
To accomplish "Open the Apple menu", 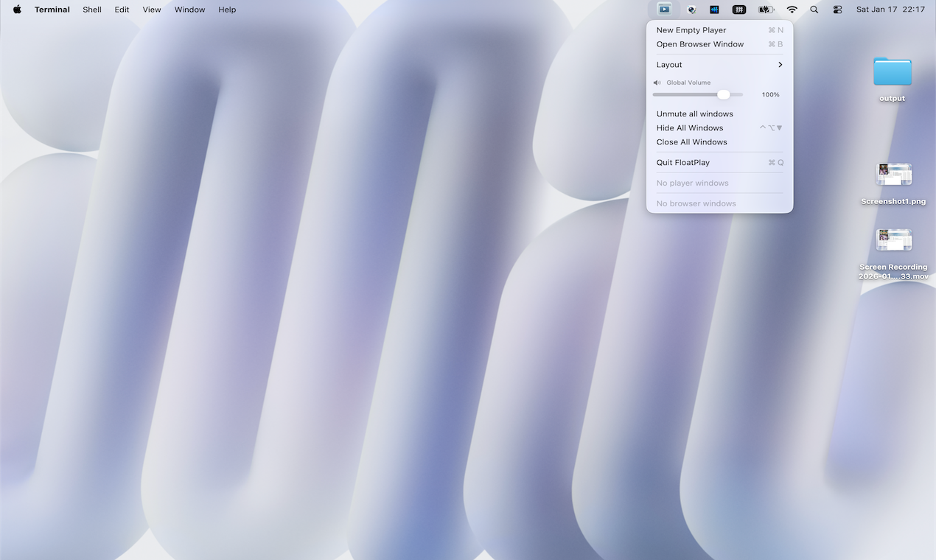I will coord(17,10).
